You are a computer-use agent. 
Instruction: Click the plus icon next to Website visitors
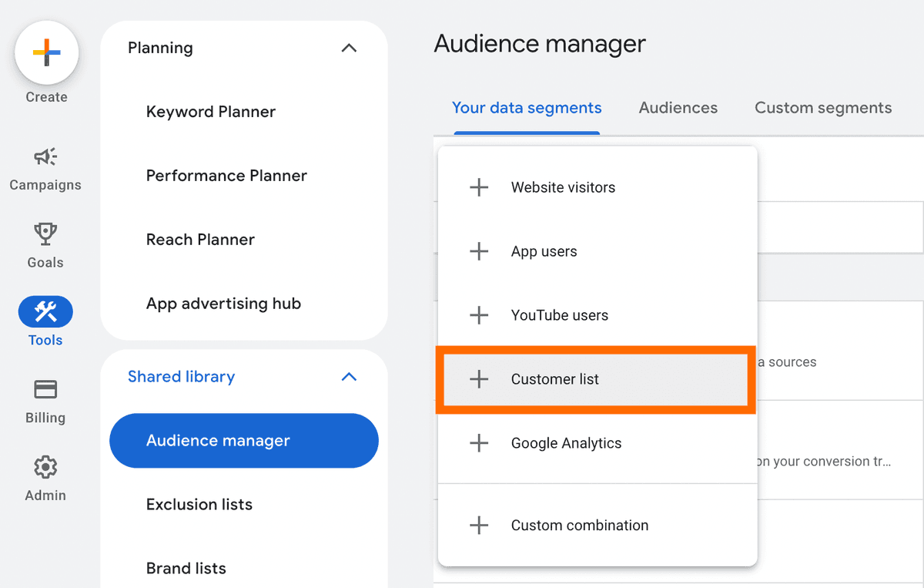479,187
